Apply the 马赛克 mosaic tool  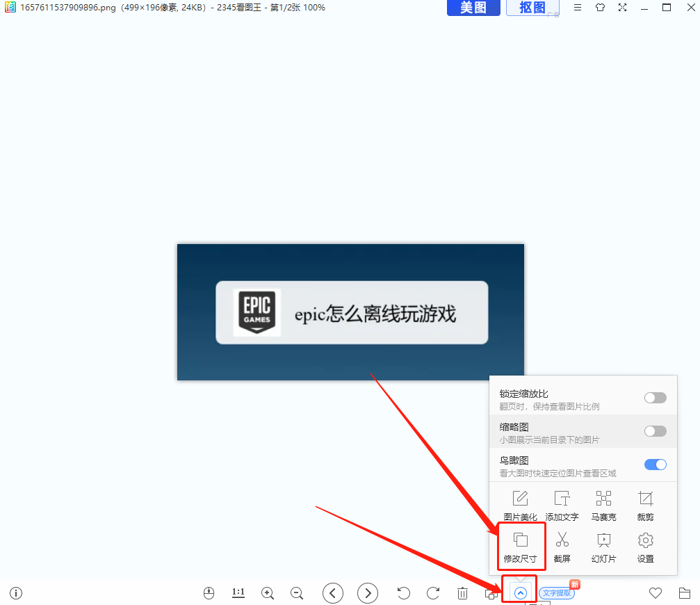(603, 504)
